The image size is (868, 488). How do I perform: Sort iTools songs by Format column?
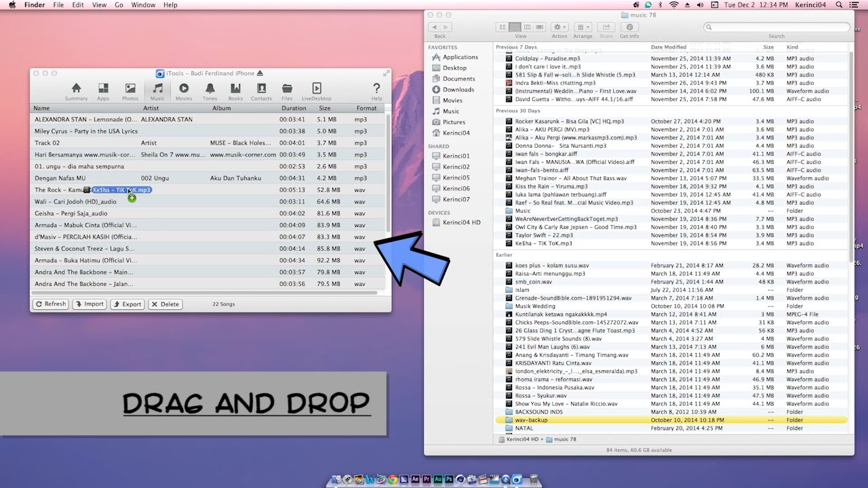[x=367, y=108]
